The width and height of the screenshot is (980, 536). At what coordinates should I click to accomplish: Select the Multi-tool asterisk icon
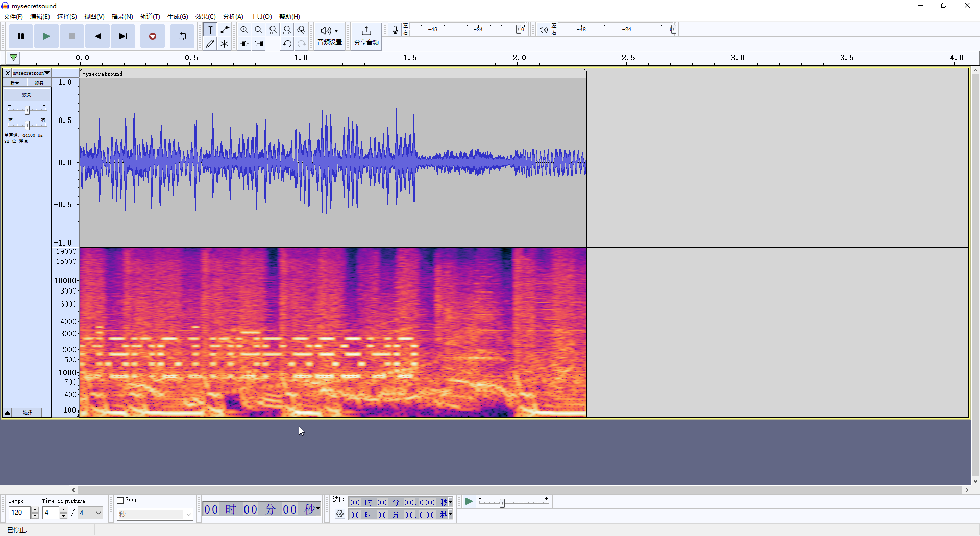point(224,44)
